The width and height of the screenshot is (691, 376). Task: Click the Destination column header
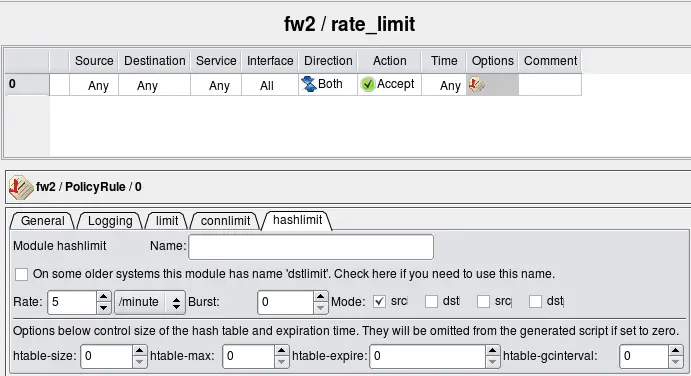point(154,61)
